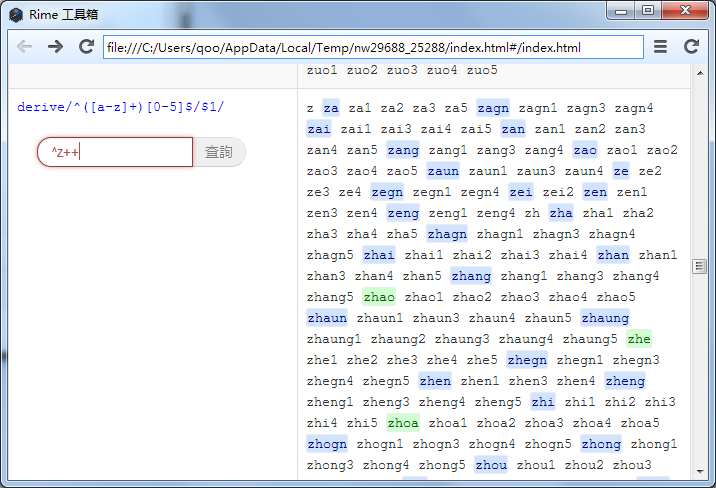Reload page using icon beside forward arrow
Image resolution: width=716 pixels, height=488 pixels.
(86, 47)
